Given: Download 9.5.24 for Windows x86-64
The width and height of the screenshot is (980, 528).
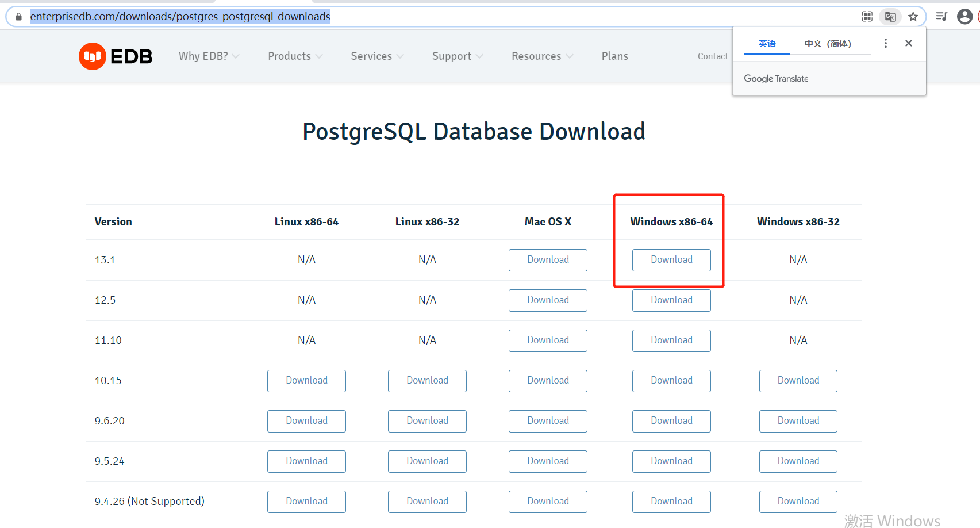Looking at the screenshot, I should click(x=671, y=461).
